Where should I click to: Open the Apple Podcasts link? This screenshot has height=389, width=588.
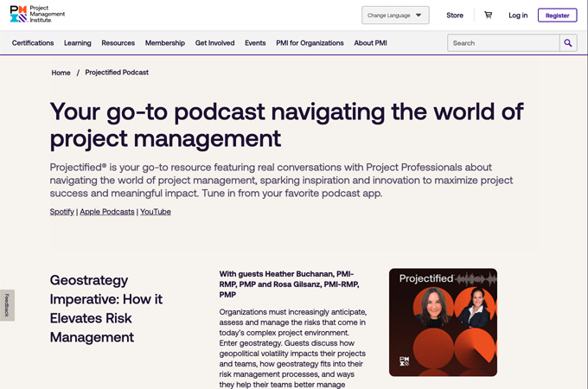(x=107, y=212)
